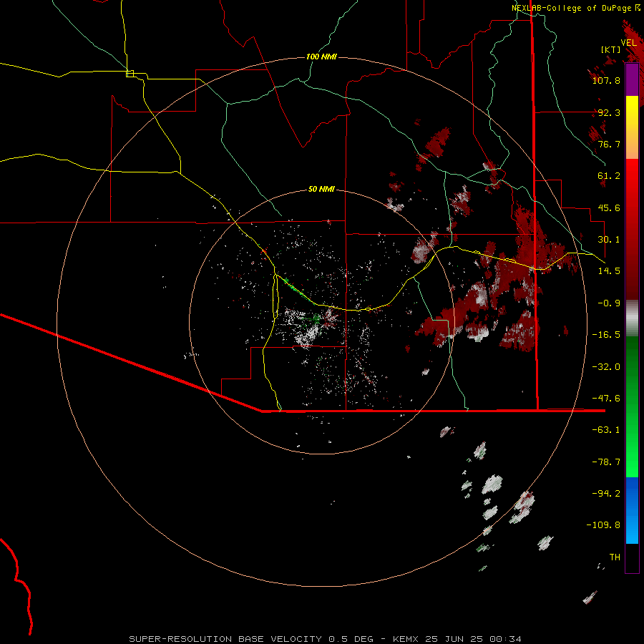The image size is (644, 644).
Task: Click the "-94.2" scale value
Action: tap(606, 493)
